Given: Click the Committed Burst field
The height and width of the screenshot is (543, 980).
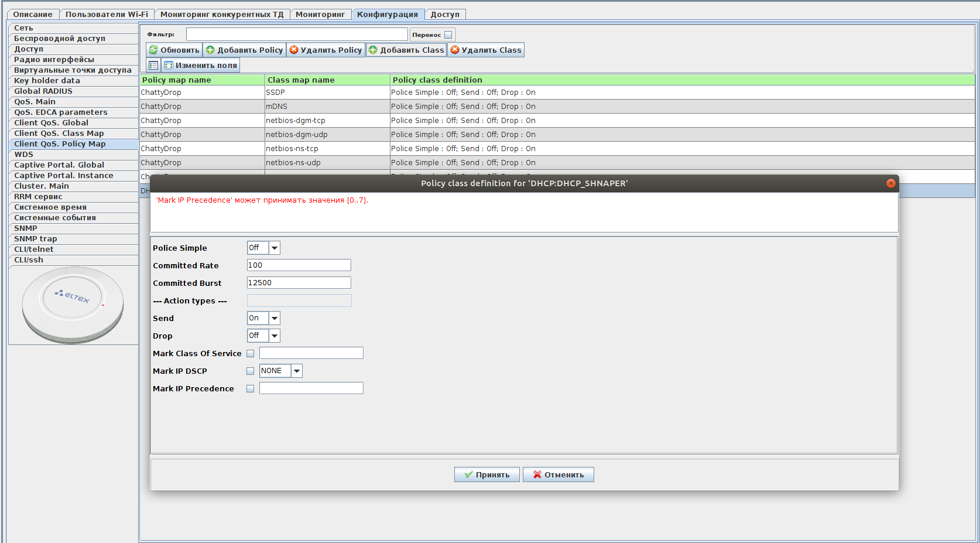Looking at the screenshot, I should coord(299,283).
